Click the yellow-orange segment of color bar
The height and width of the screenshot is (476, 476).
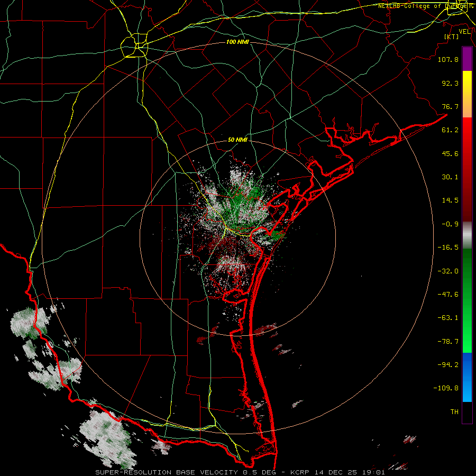click(x=467, y=94)
